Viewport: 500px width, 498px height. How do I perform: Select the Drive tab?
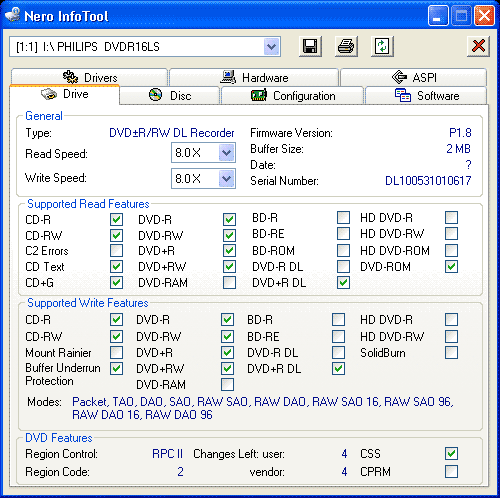click(x=65, y=94)
